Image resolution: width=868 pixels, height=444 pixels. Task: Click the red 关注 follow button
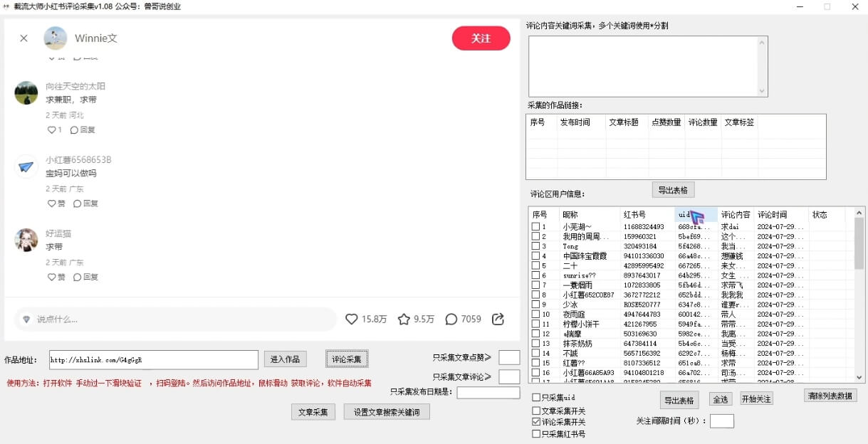481,38
